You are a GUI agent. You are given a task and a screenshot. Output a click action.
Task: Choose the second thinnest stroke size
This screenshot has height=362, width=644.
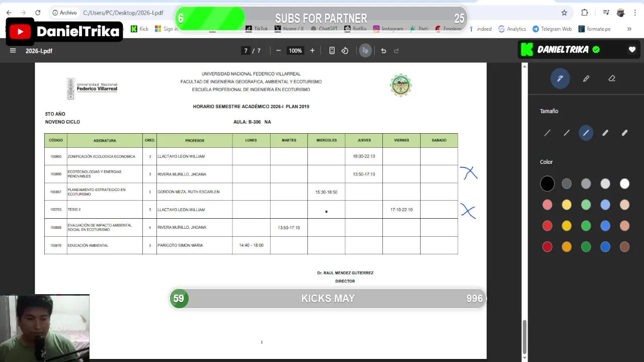[567, 133]
